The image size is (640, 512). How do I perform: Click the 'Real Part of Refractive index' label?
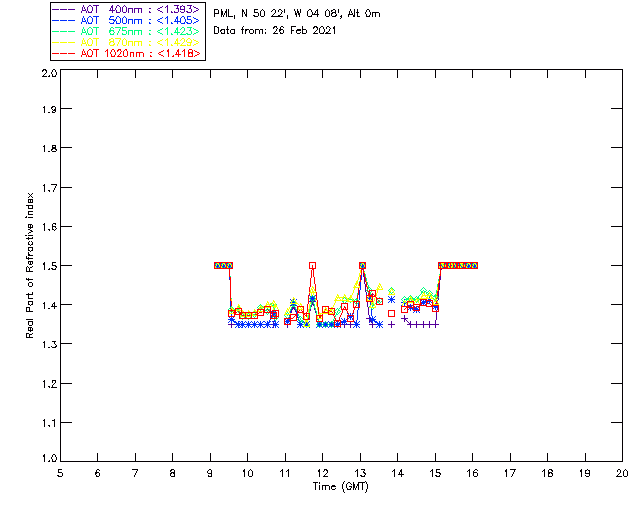point(29,265)
